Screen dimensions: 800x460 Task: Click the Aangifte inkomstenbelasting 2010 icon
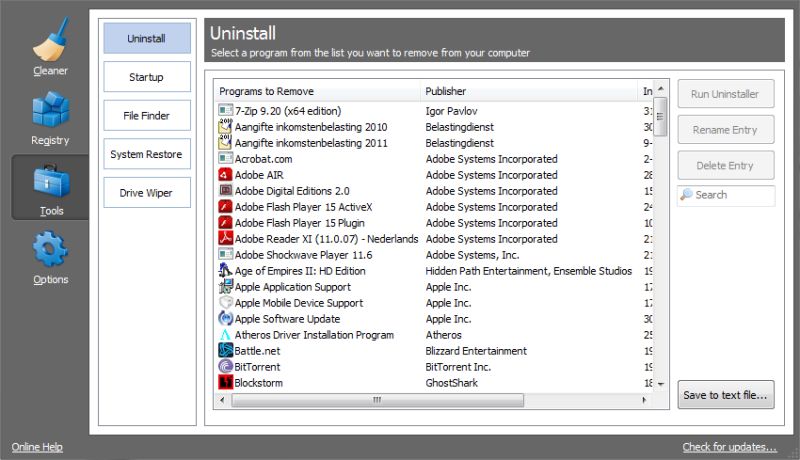(226, 126)
